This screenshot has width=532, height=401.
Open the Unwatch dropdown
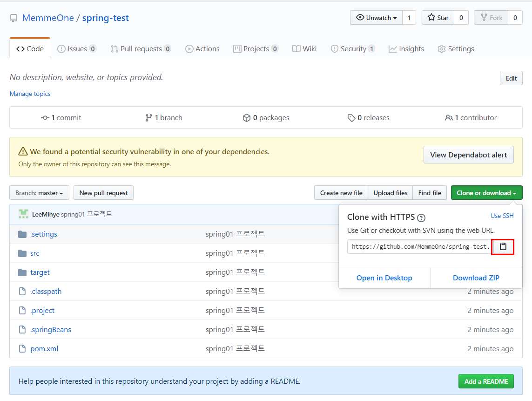[376, 18]
